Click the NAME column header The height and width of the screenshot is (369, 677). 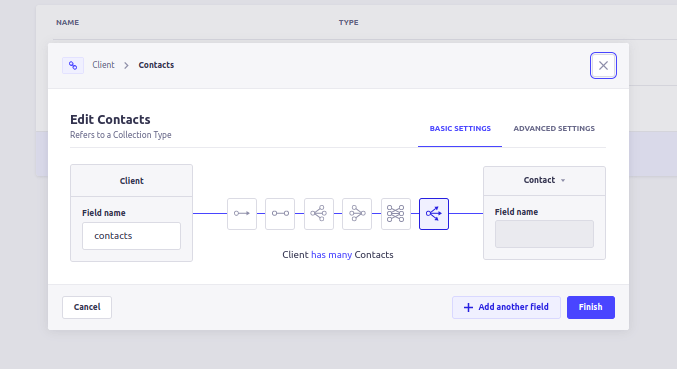coord(67,22)
